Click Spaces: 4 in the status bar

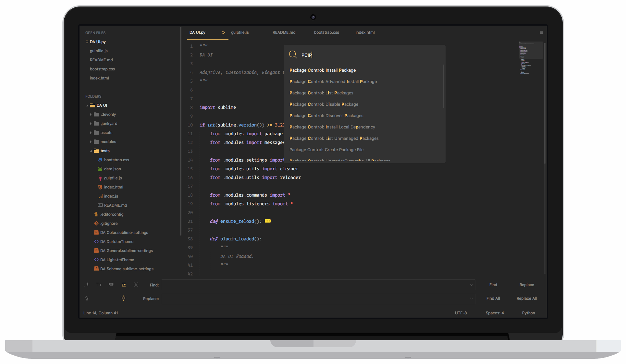coord(495,313)
